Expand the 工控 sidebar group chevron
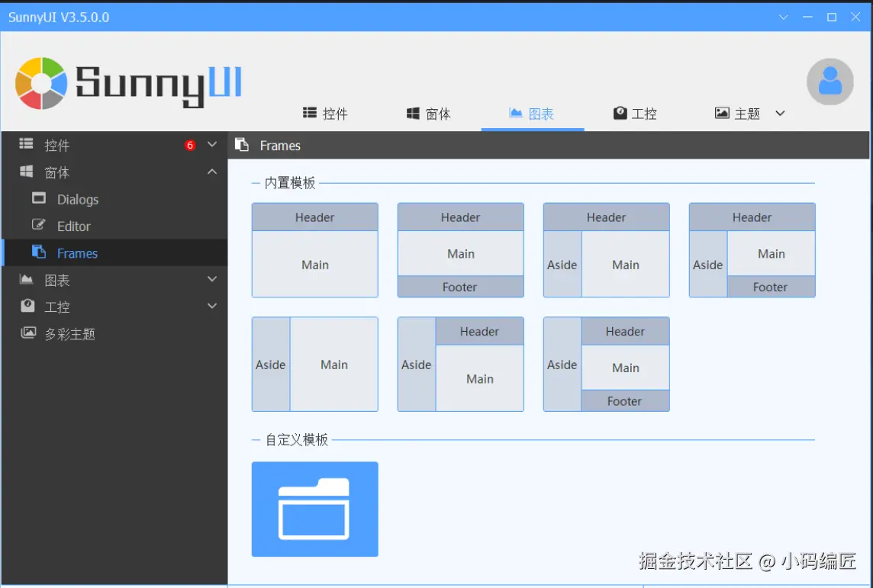 pyautogui.click(x=212, y=305)
